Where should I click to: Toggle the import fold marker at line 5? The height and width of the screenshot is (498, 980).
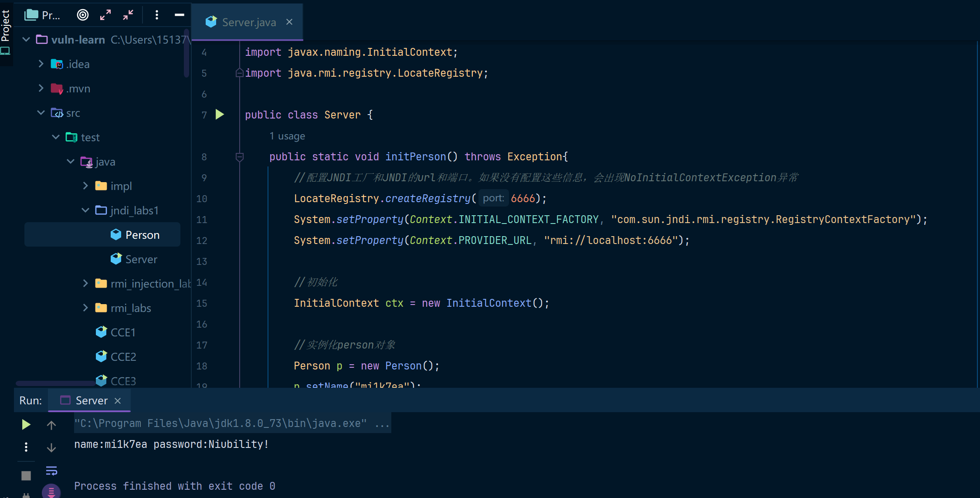coord(239,73)
